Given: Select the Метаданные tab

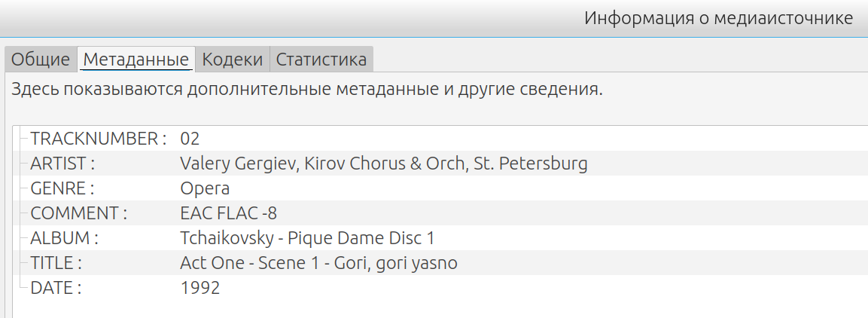Looking at the screenshot, I should point(136,60).
